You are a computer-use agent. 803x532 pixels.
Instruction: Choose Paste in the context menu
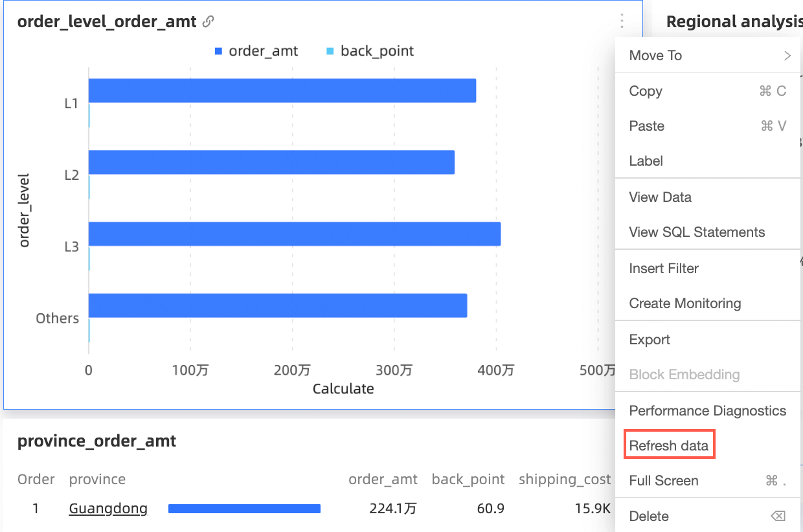pos(646,126)
